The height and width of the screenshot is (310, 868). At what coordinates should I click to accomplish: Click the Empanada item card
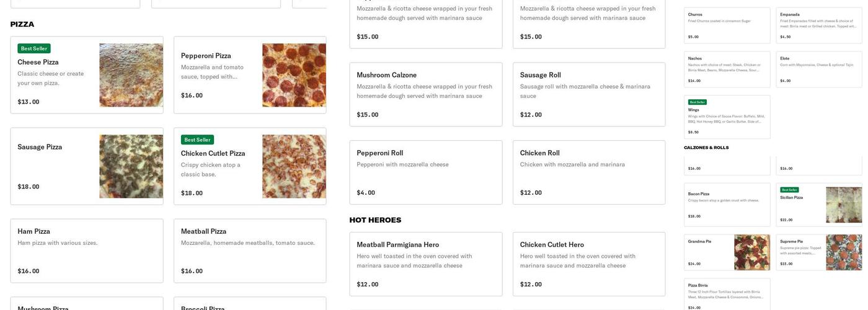(819, 25)
